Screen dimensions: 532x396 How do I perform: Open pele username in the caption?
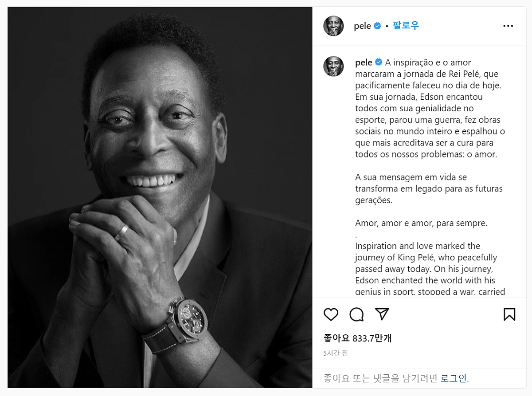tap(364, 63)
